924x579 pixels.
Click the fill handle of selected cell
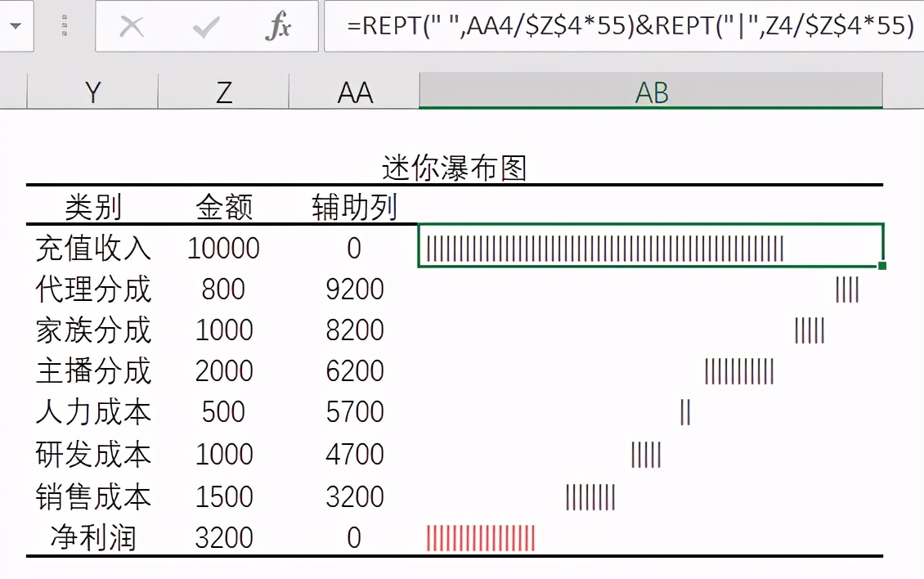tap(882, 266)
